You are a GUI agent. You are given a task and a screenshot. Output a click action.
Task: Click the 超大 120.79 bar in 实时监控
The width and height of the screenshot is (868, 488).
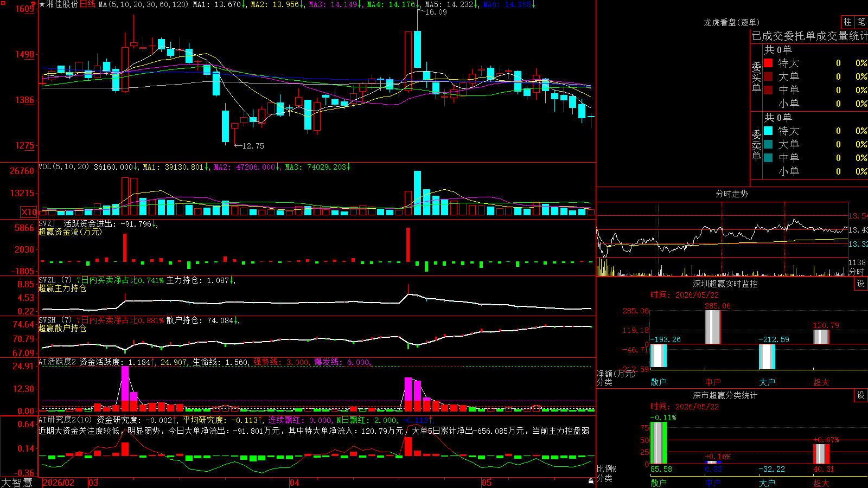(x=821, y=337)
